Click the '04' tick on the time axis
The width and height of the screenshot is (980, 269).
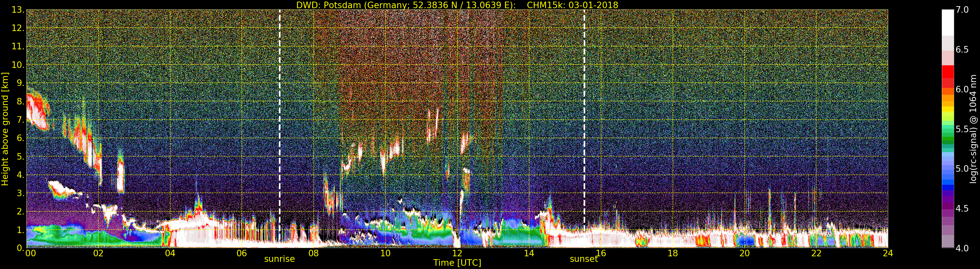tap(170, 253)
